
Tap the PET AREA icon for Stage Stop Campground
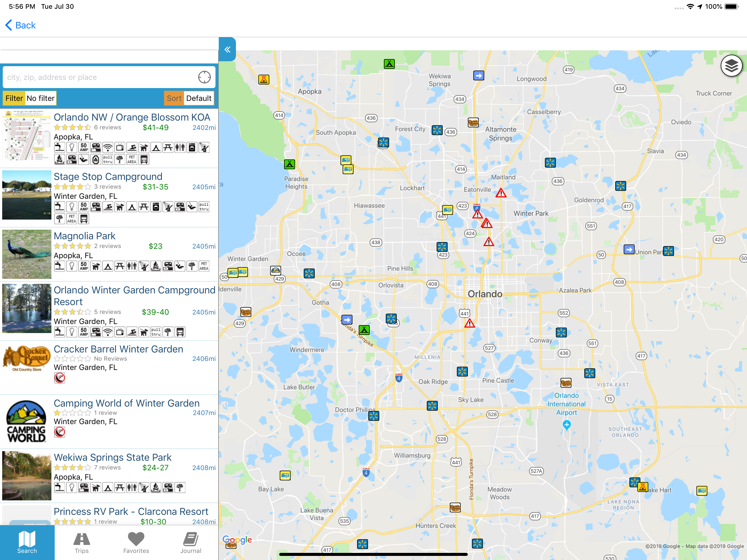point(72,219)
